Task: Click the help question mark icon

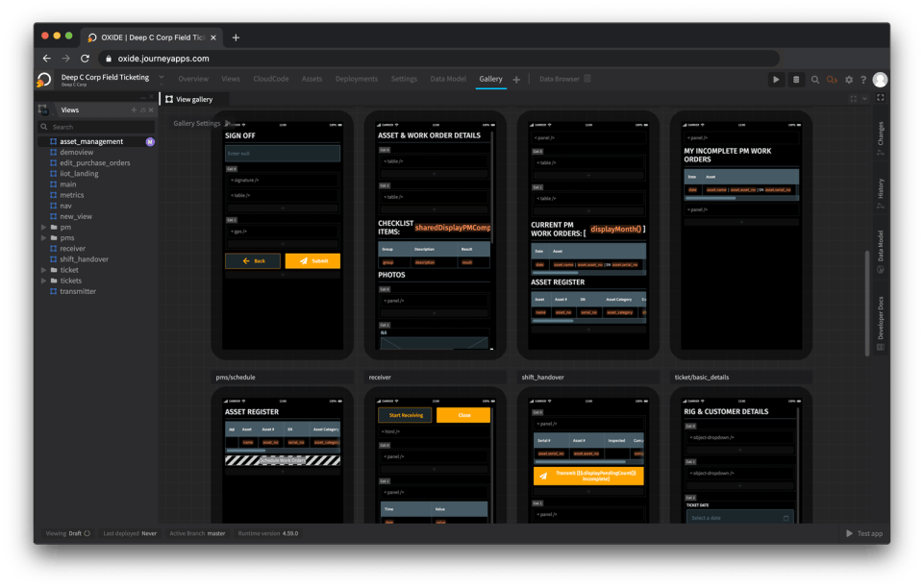Action: (863, 80)
